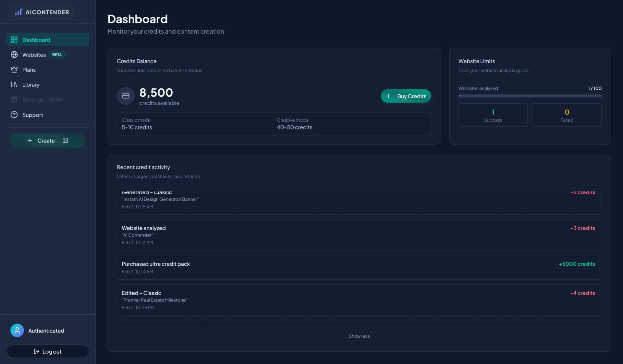623x364 pixels.
Task: Select the Success count tile
Action: pos(493,115)
